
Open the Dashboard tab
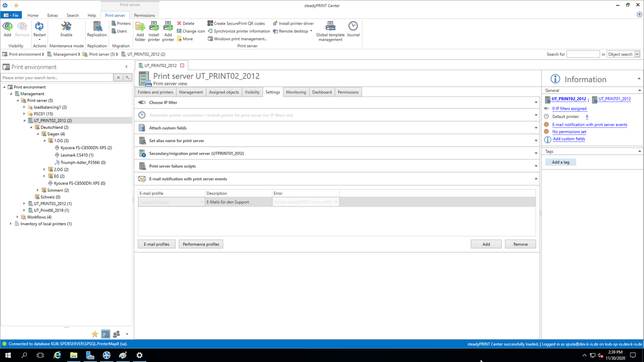pyautogui.click(x=322, y=92)
